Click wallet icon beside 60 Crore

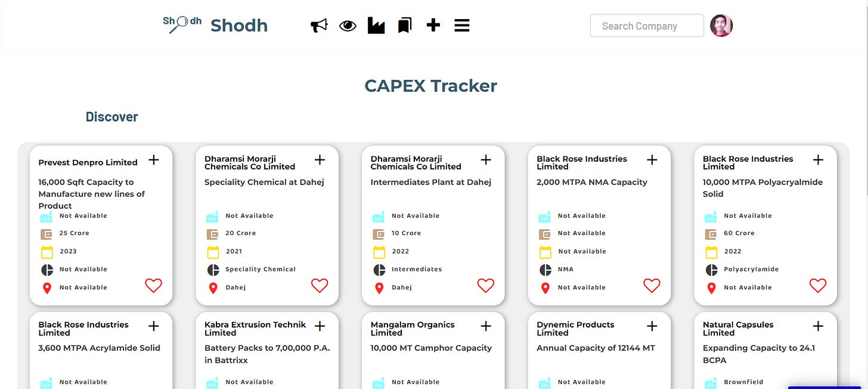pyautogui.click(x=711, y=234)
